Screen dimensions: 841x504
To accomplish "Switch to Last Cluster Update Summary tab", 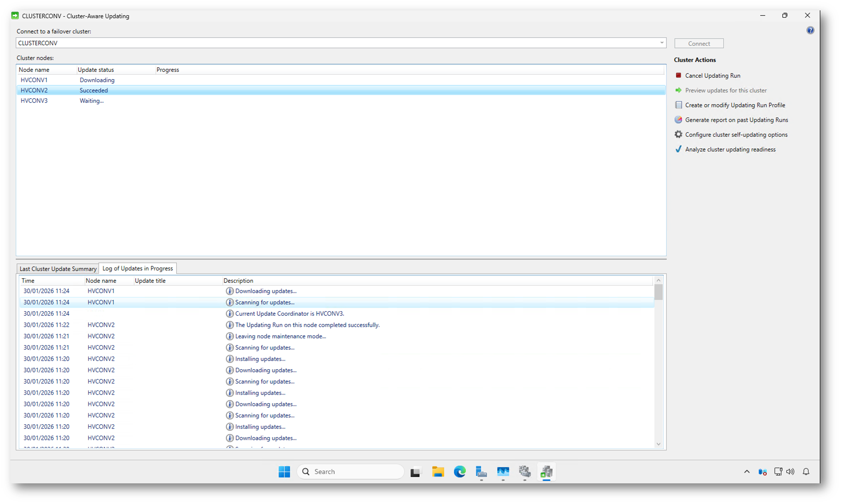I will (58, 268).
